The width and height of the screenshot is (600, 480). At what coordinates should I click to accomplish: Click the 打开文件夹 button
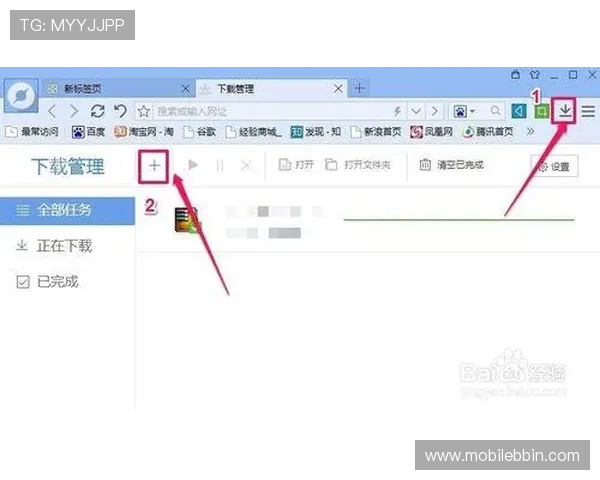[x=358, y=165]
